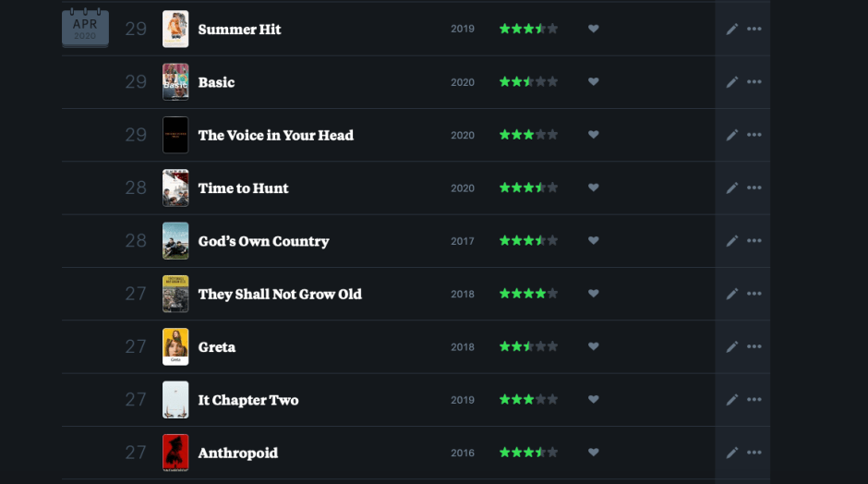This screenshot has width=868, height=484.
Task: Edit the Summer Hit diary entry
Action: 731,29
